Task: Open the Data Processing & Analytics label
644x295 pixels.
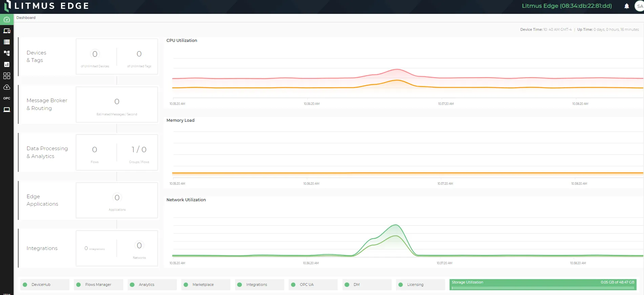Action: click(47, 152)
